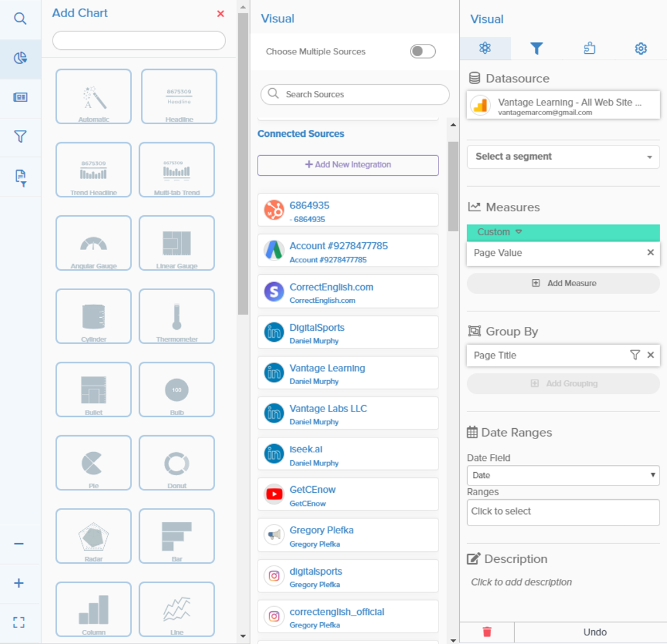
Task: Open the settings gear tab
Action: tap(641, 49)
